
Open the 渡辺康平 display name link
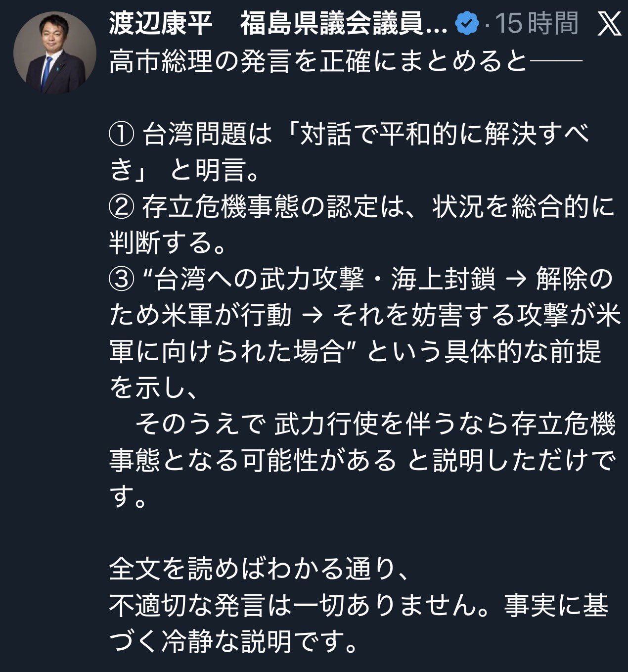click(x=161, y=24)
